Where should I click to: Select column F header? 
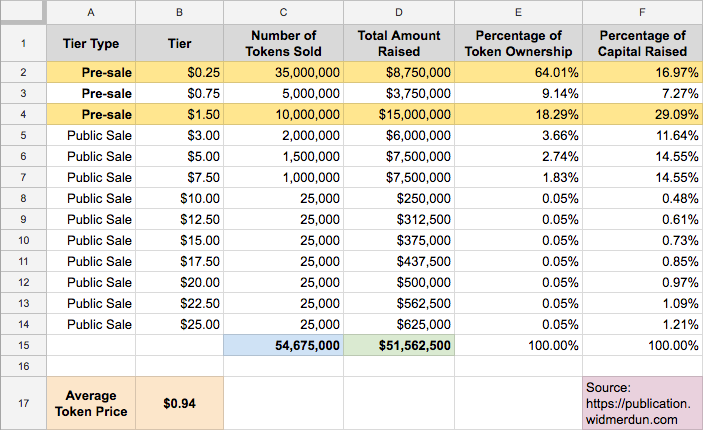[x=642, y=13]
